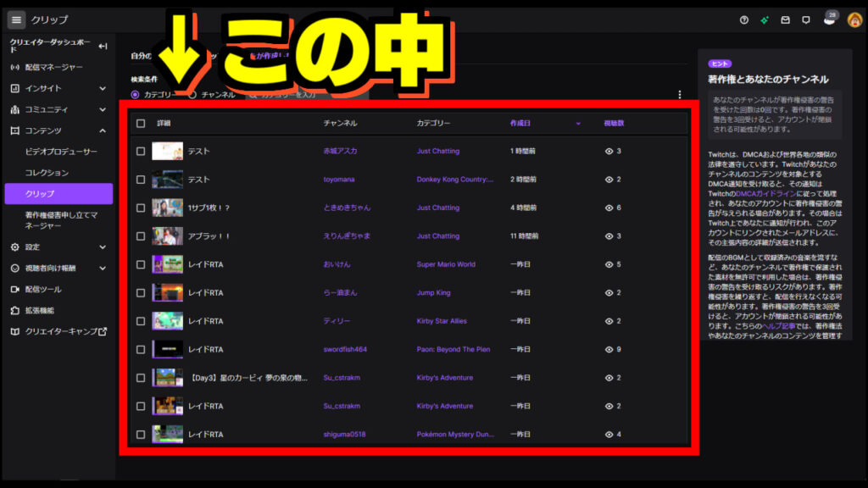Viewport: 868px width, 488px height.
Task: Click the 拡張機能 puzzle icon
Action: pos(15,310)
